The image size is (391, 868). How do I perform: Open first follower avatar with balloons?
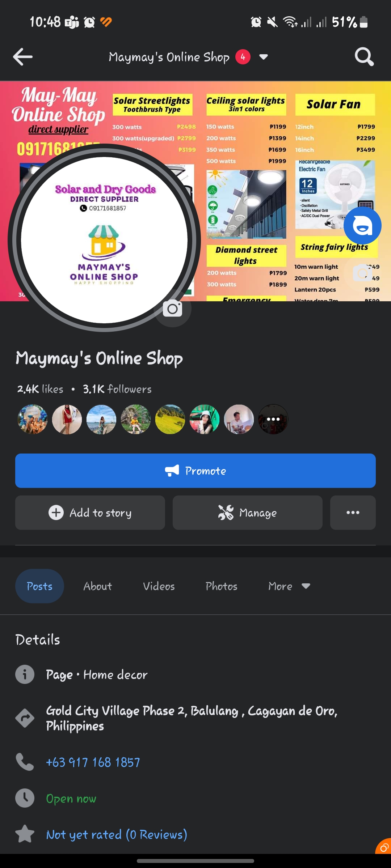pos(33,419)
